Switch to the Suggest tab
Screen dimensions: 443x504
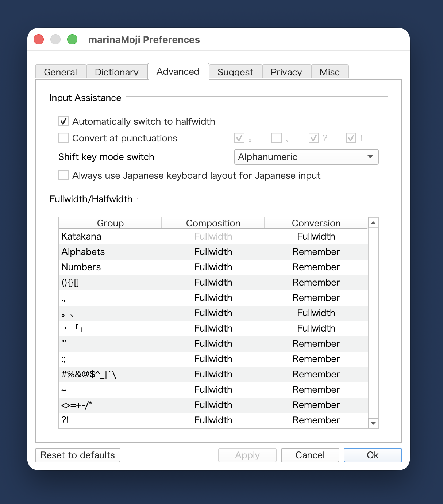pos(235,72)
